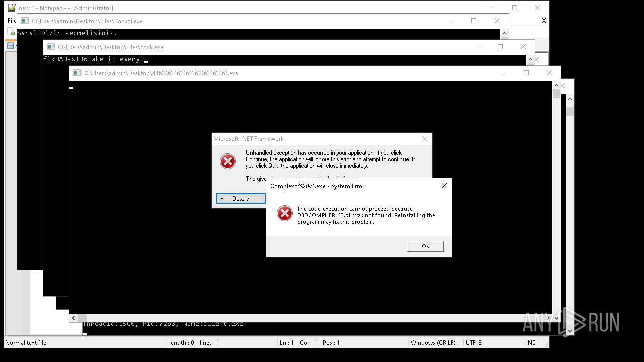Click scroll-down arrow in 4363463463464363463463463.exe console
644x362 pixels.
[x=556, y=318]
